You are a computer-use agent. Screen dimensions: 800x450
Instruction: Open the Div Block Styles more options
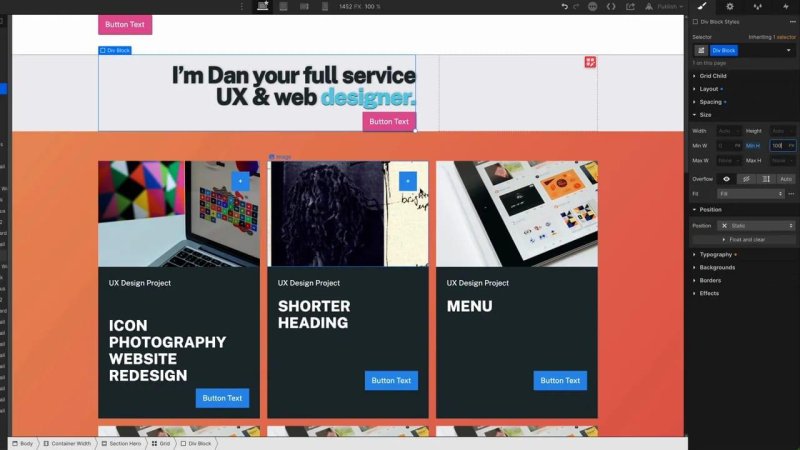pyautogui.click(x=792, y=22)
